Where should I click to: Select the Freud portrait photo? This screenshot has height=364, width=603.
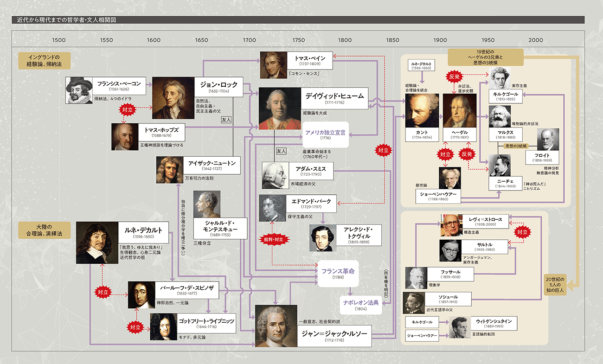point(547,140)
